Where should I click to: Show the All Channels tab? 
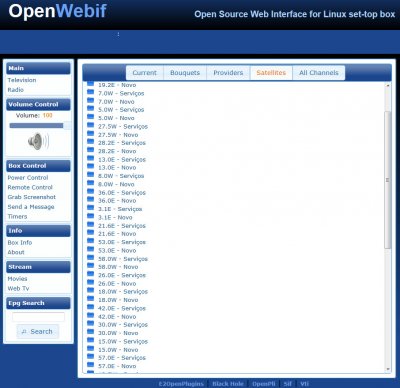click(x=319, y=73)
